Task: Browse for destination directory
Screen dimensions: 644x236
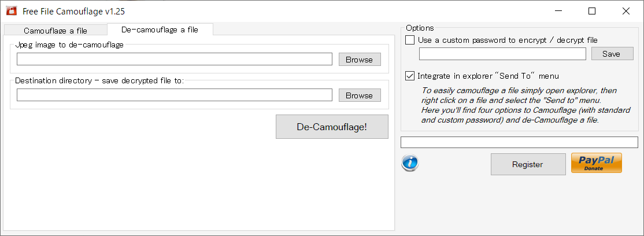Action: 360,95
